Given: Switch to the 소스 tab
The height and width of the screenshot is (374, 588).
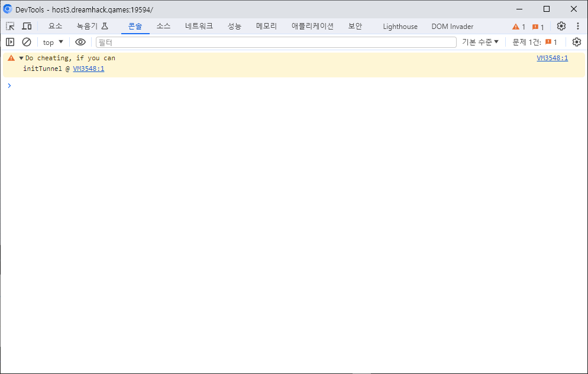Looking at the screenshot, I should click(x=163, y=26).
